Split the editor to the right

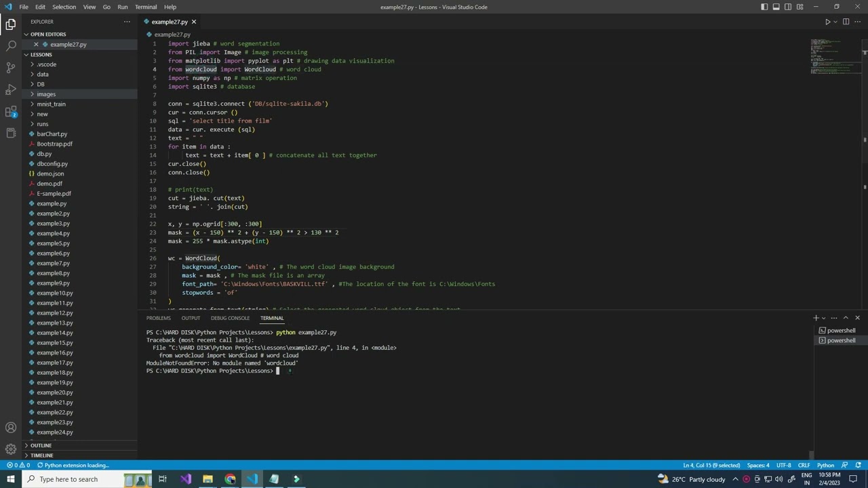[846, 22]
